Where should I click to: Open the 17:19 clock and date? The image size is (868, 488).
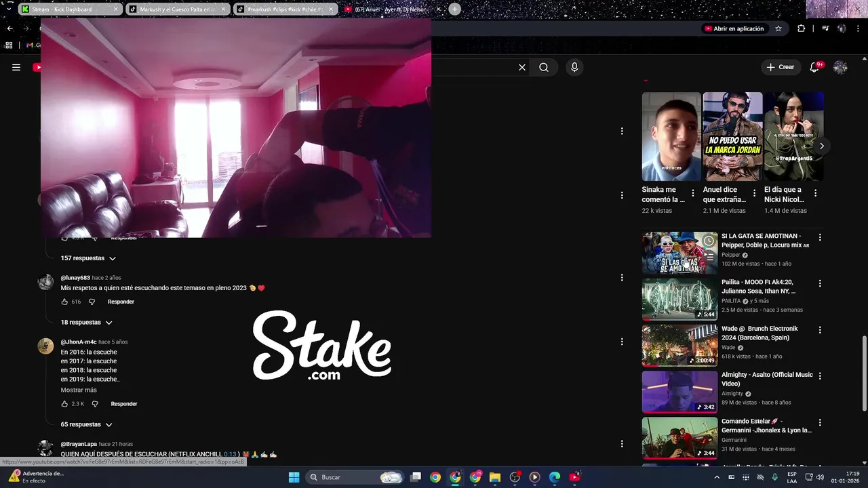coord(845,477)
